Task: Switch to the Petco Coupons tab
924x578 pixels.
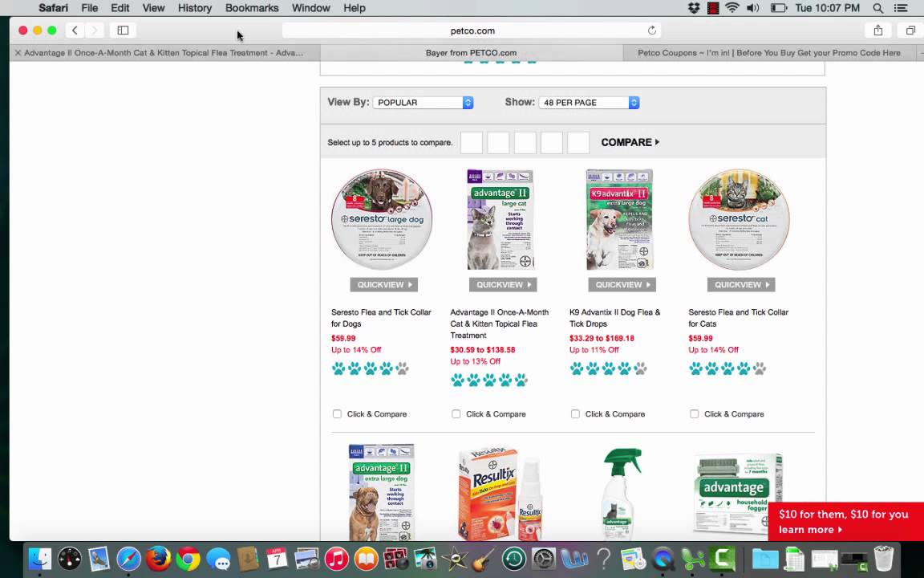Action: click(x=769, y=52)
